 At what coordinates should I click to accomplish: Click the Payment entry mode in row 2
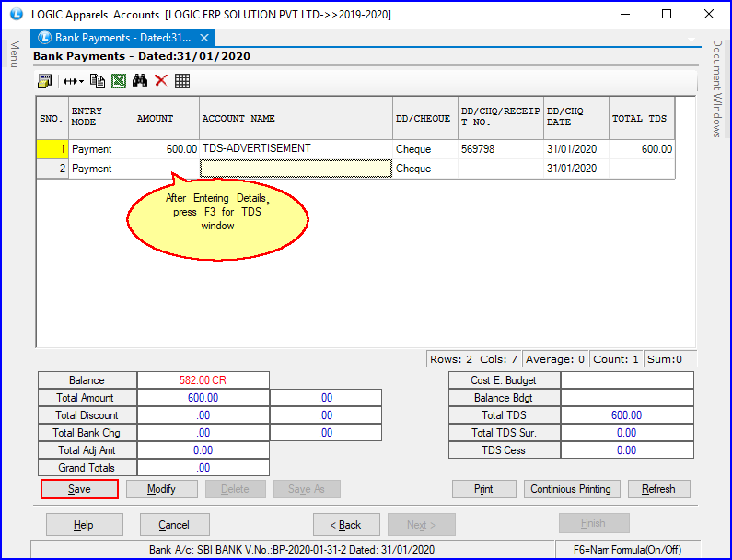(x=101, y=169)
